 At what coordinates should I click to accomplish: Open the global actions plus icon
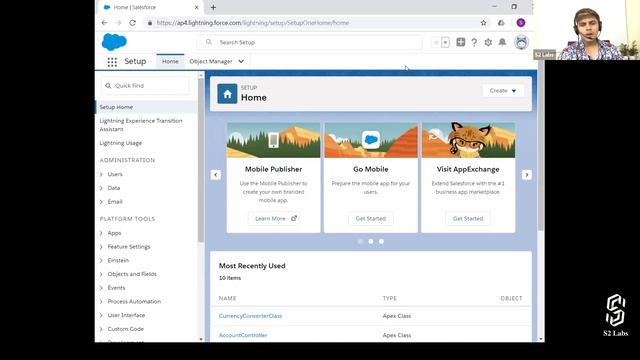pos(460,42)
